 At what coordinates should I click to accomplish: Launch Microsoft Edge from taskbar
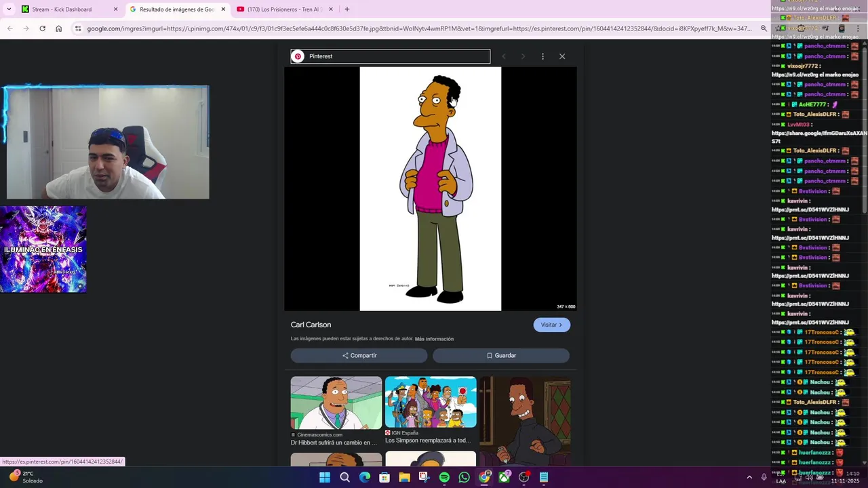[365, 477]
